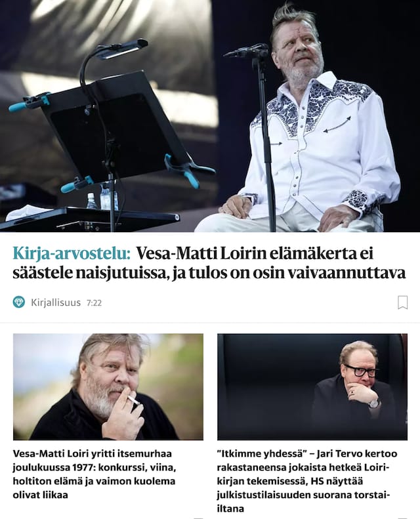The height and width of the screenshot is (519, 420).
Task: Read the 'Vesa-Matti Loiri yritti itsemurhaa' story
Action: coord(94,474)
